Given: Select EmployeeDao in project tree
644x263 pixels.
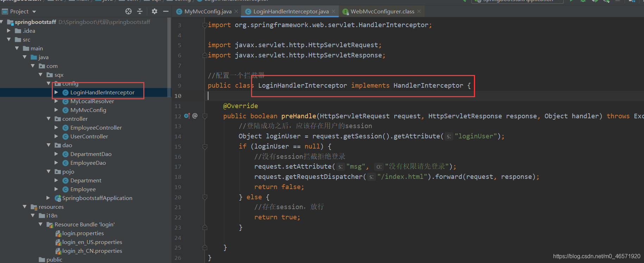Looking at the screenshot, I should click(88, 163).
